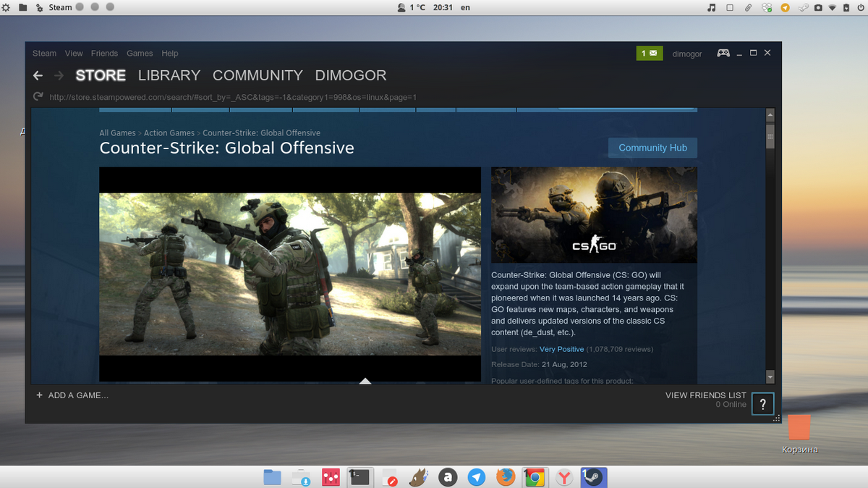Launch Google Chrome from the dock
Image resolution: width=868 pixels, height=488 pixels.
(535, 477)
